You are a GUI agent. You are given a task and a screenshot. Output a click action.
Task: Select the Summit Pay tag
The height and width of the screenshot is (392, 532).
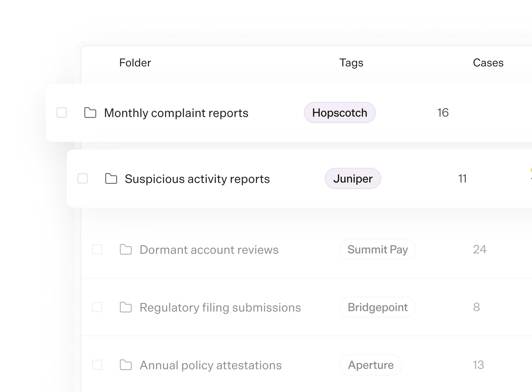378,249
